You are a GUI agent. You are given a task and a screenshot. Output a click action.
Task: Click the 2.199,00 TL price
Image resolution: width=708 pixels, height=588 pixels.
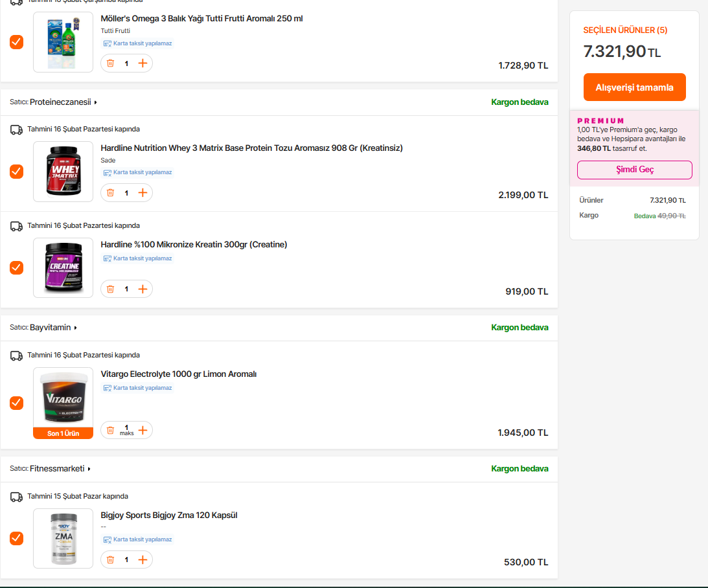click(x=523, y=195)
